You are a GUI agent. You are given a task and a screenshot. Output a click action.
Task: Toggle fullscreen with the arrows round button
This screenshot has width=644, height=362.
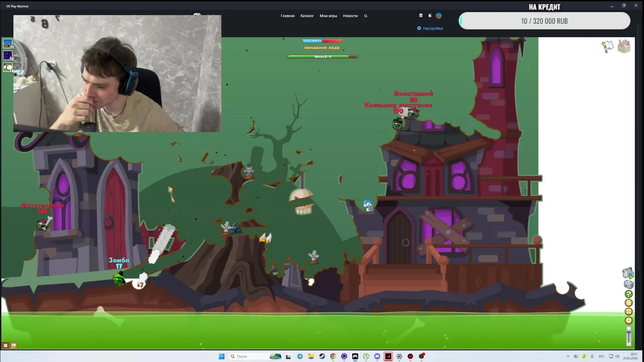(628, 312)
